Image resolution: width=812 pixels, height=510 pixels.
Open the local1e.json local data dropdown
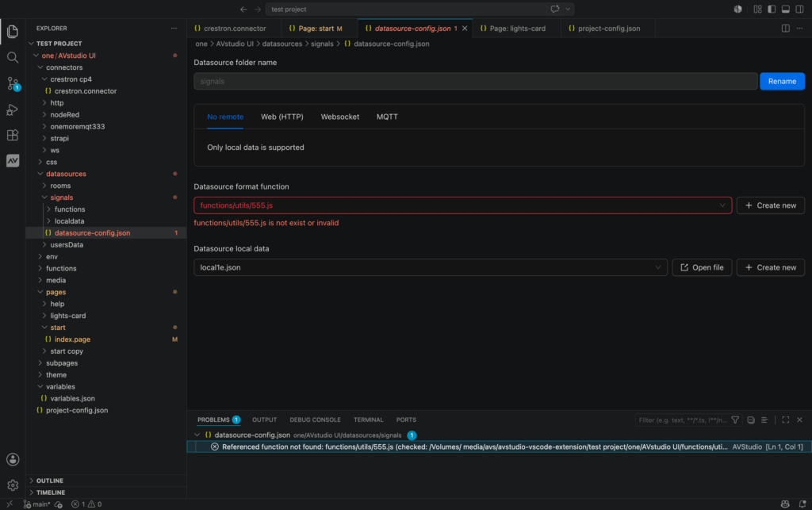coord(431,267)
